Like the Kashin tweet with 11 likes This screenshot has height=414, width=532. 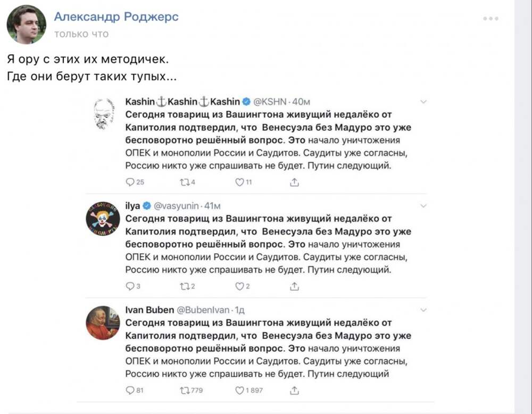click(239, 182)
